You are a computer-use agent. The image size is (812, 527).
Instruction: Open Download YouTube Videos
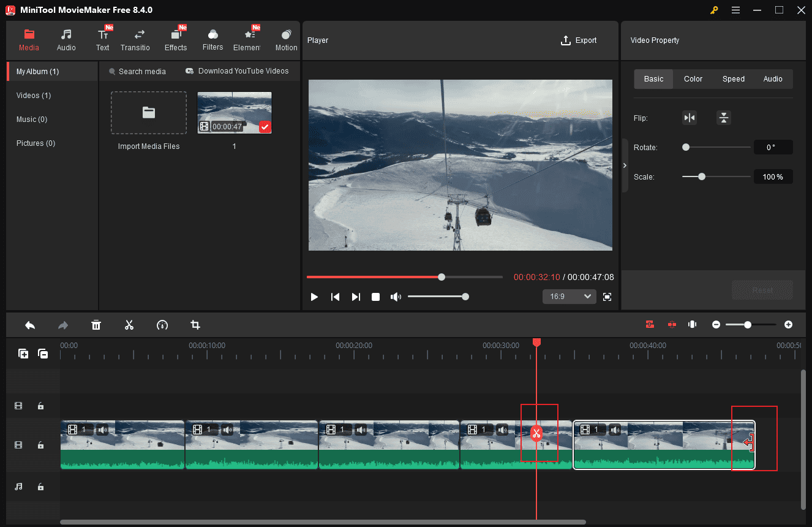[x=238, y=71]
